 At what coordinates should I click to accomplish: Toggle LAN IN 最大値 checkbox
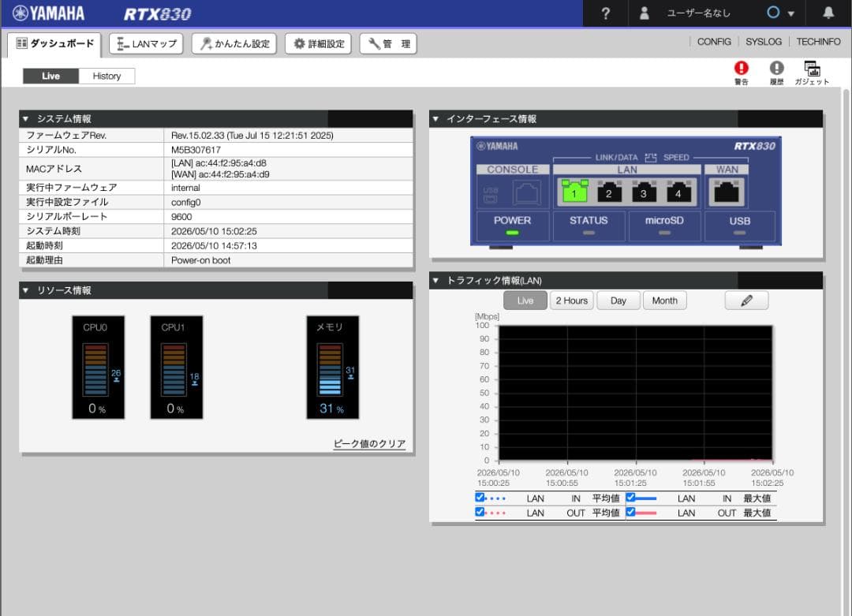(630, 497)
